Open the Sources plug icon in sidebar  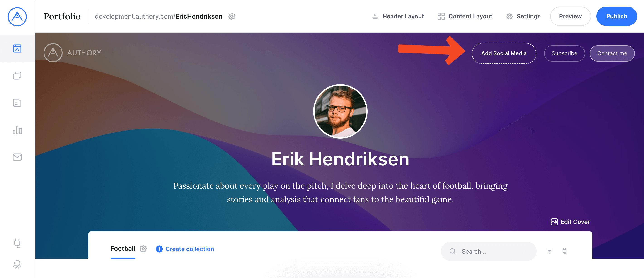point(17,243)
